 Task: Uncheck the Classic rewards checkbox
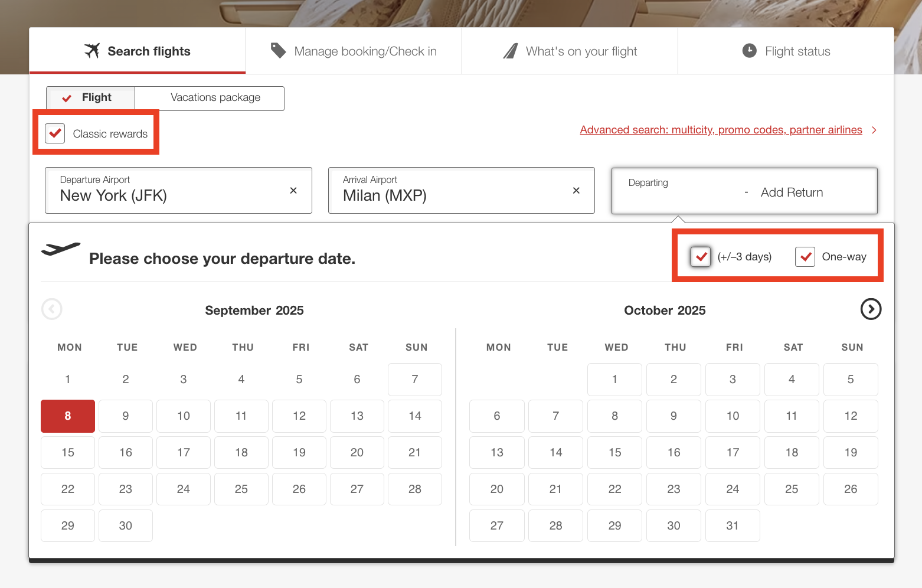(55, 133)
